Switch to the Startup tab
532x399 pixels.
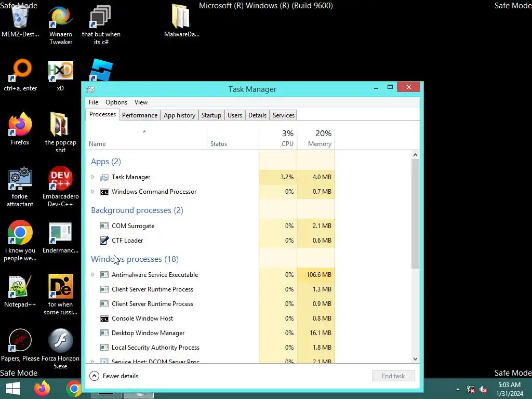click(x=211, y=115)
